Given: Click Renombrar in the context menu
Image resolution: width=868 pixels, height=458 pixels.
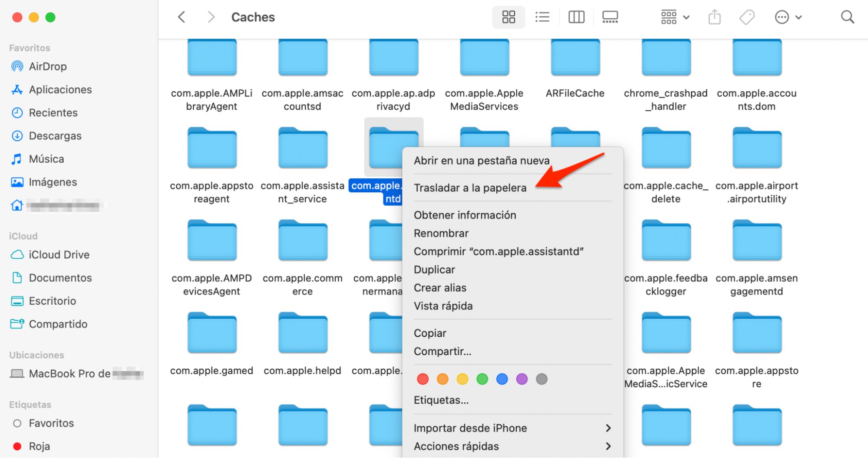Looking at the screenshot, I should [441, 233].
